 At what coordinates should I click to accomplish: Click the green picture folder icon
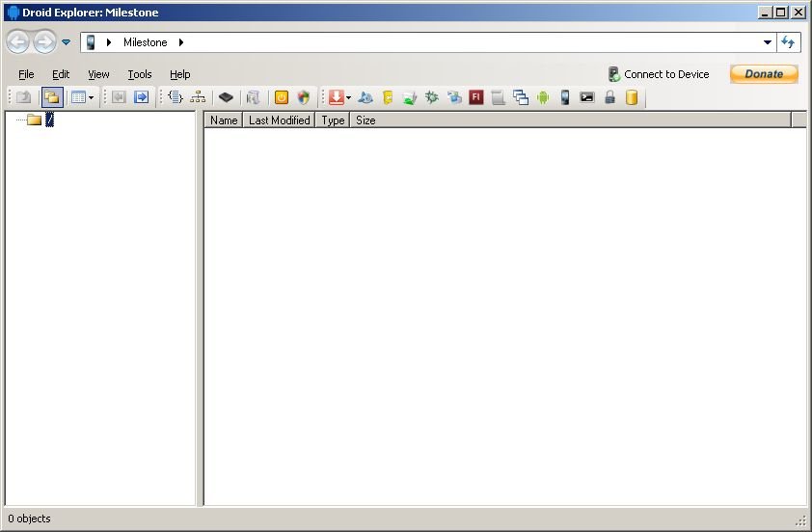click(410, 97)
